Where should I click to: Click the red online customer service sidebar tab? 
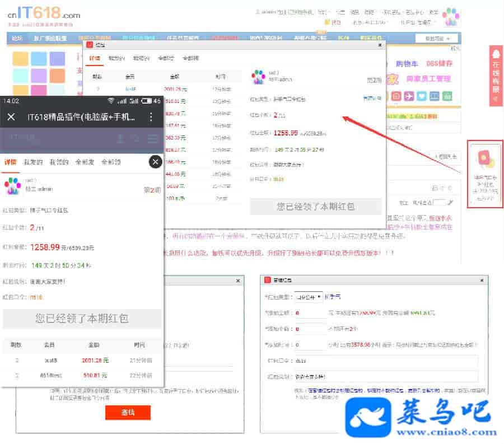(496, 76)
